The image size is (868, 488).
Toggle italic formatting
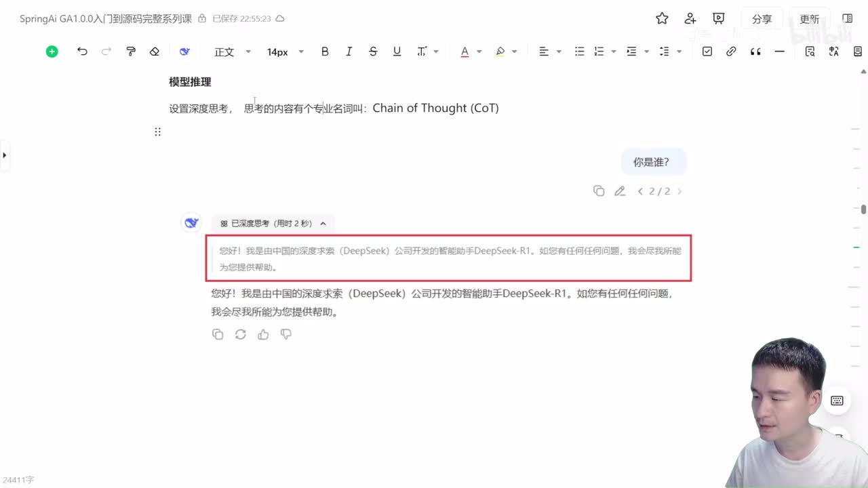349,52
